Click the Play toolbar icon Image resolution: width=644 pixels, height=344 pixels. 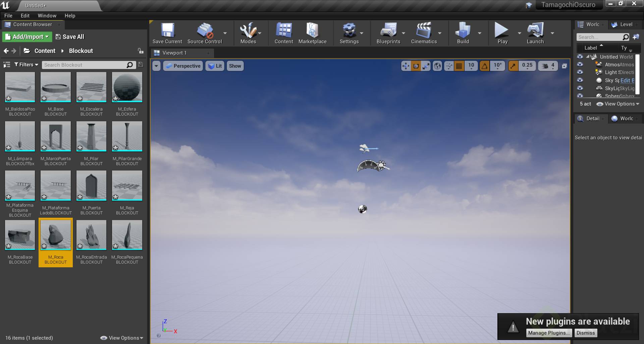click(502, 33)
